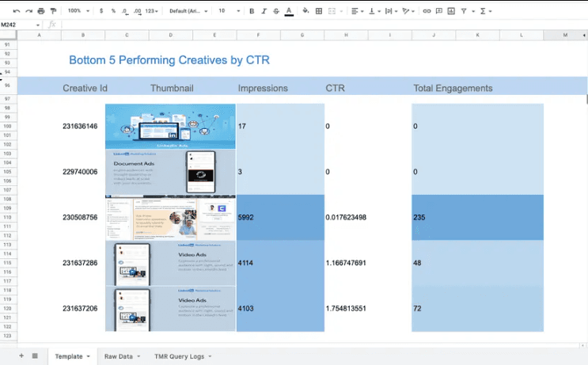This screenshot has width=588, height=365.
Task: Increase decimal places
Action: [137, 11]
